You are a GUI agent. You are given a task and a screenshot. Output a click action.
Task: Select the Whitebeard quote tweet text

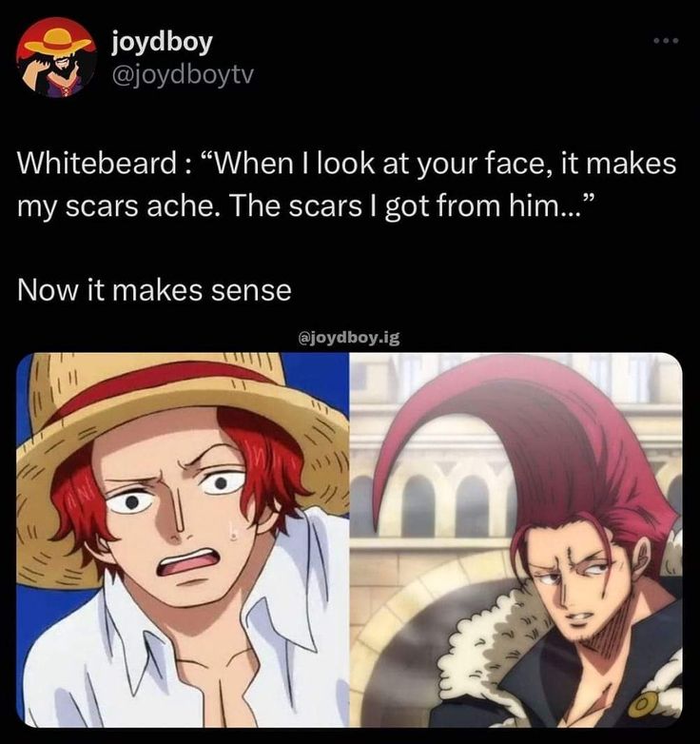point(347,185)
